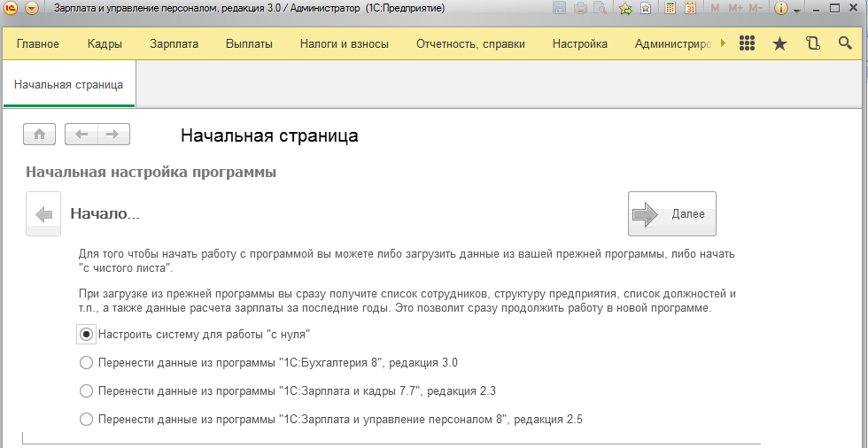Viewport: 868px width, 448px height.
Task: Open the calendar icon showing 31
Action: (690, 8)
